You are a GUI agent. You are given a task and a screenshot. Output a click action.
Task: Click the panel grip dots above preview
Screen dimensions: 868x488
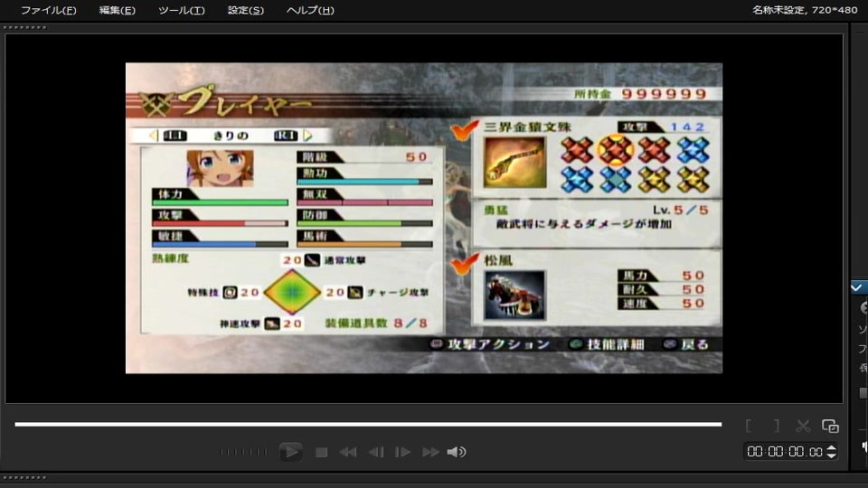click(x=24, y=27)
